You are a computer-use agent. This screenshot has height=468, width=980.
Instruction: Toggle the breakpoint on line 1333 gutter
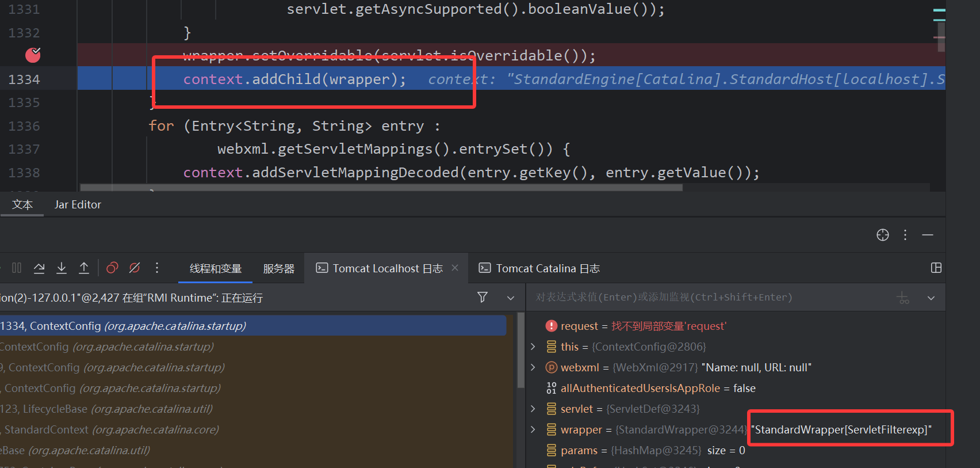(33, 55)
